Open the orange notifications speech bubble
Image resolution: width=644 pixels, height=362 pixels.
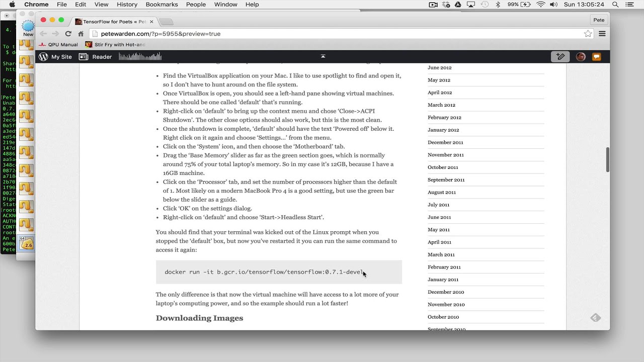[x=597, y=57]
